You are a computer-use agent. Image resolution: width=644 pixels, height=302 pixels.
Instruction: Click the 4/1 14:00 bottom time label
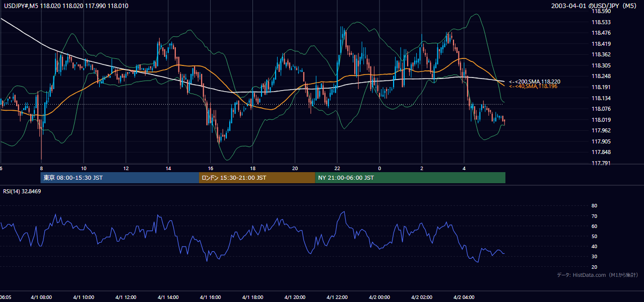(168, 297)
